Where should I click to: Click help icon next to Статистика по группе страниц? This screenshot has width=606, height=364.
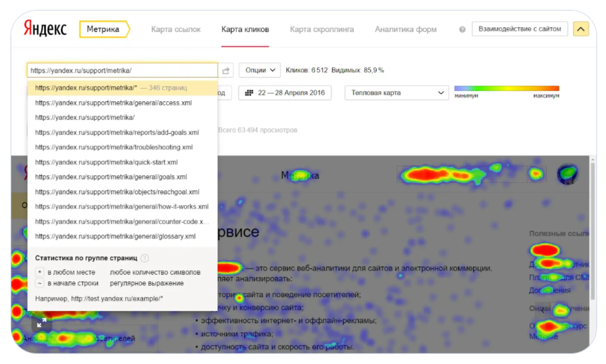145,258
